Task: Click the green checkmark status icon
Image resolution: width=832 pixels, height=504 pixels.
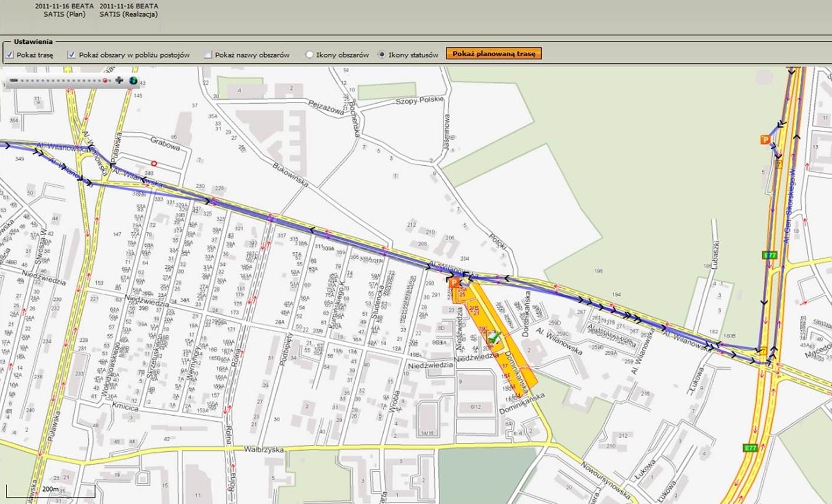Action: 493,338
